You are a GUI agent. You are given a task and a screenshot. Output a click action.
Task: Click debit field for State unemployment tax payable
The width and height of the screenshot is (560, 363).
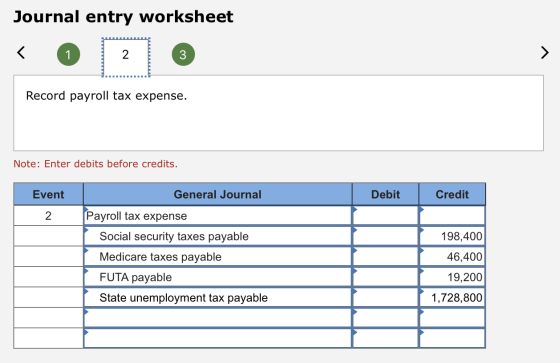[x=385, y=297]
